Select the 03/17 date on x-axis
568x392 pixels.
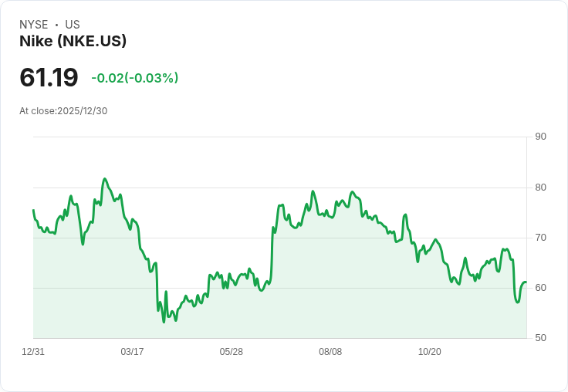[132, 352]
